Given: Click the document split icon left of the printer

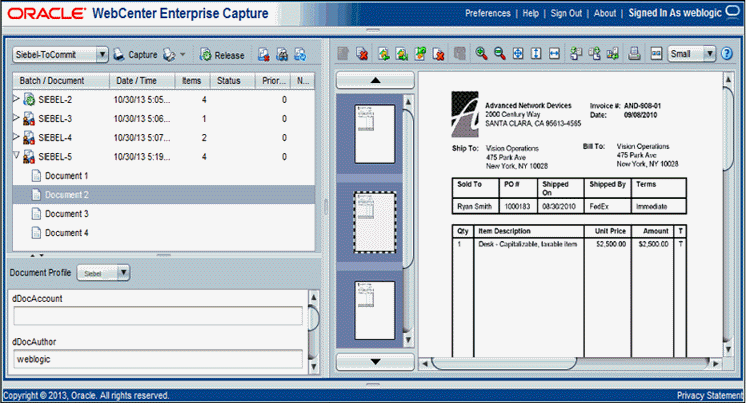Looking at the screenshot, I should click(x=613, y=53).
